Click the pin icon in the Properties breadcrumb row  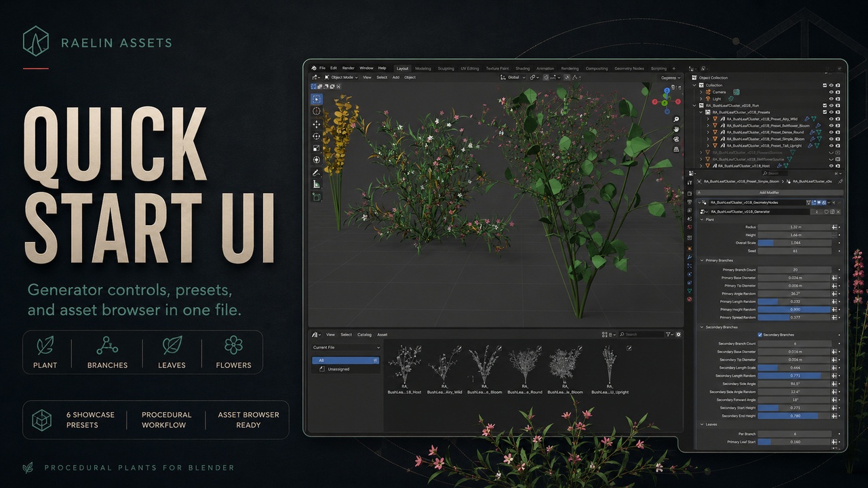pyautogui.click(x=840, y=182)
